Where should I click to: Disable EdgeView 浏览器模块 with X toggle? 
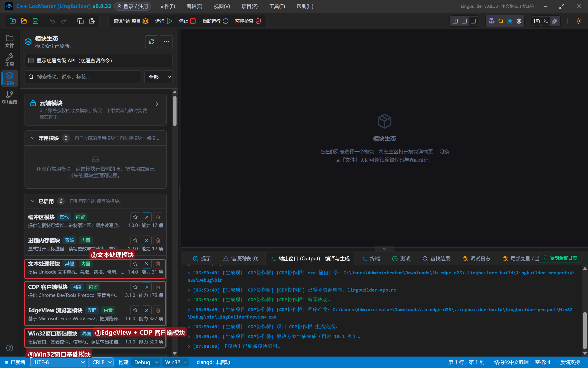(x=147, y=310)
